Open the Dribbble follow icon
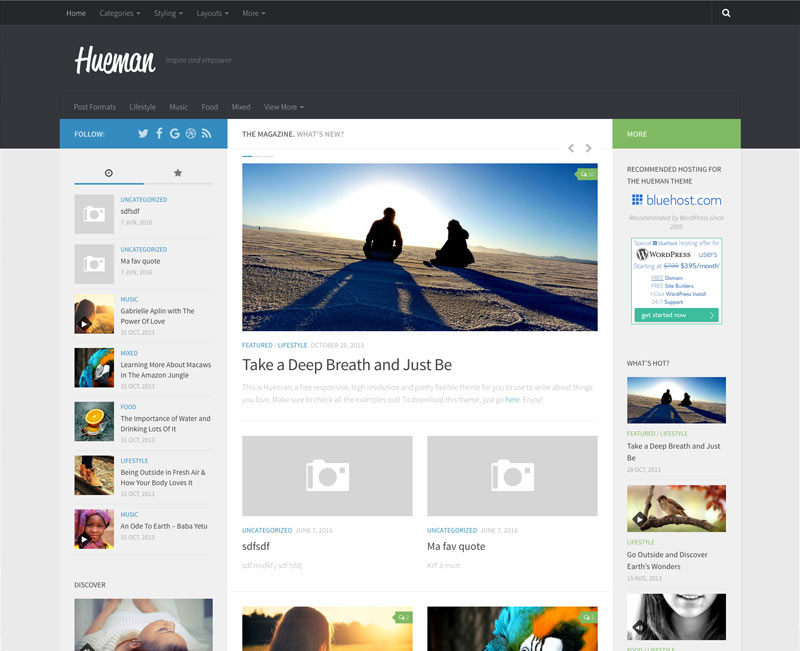The image size is (800, 651). [x=190, y=134]
